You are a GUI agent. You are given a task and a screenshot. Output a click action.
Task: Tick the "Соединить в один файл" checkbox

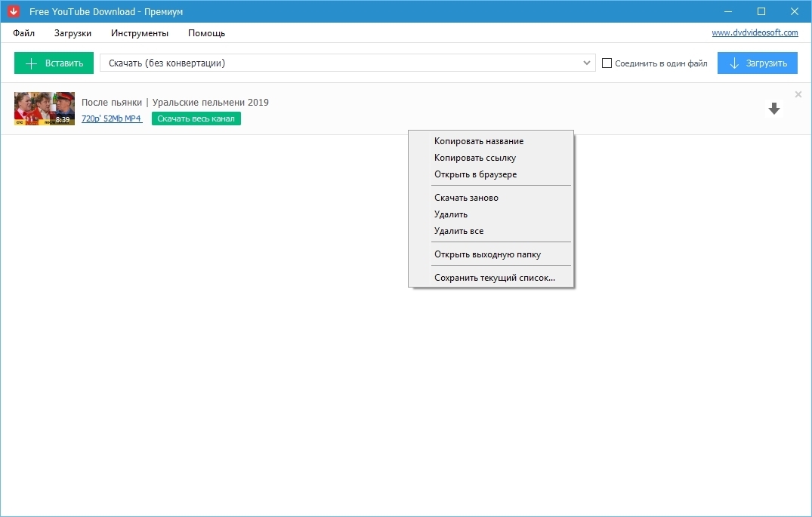point(607,63)
